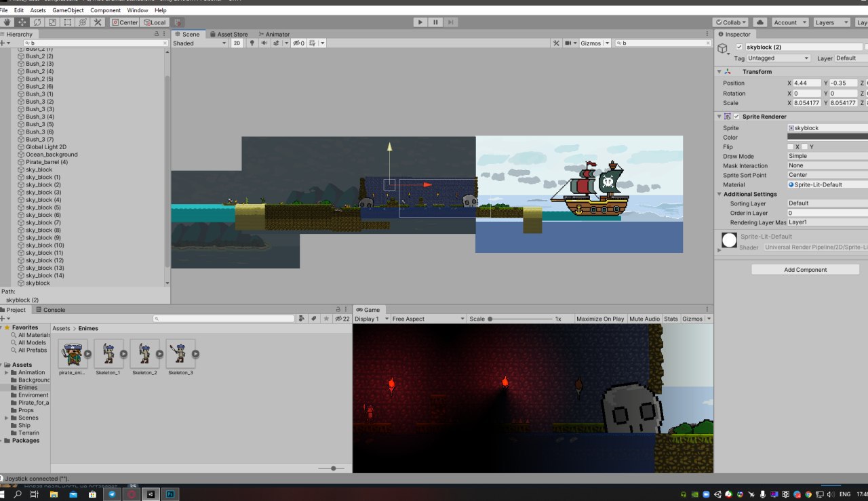868x501 pixels.
Task: Select the Rotate tool
Action: pos(37,22)
